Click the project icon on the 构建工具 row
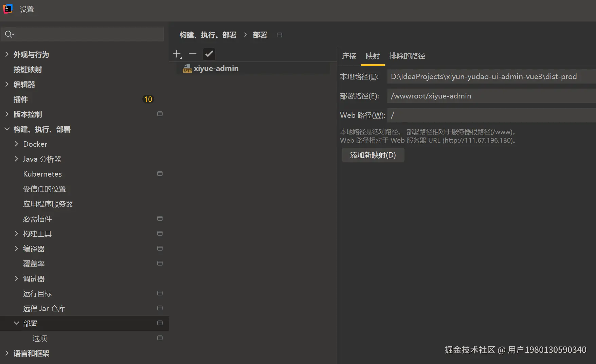This screenshot has height=364, width=596. (160, 233)
